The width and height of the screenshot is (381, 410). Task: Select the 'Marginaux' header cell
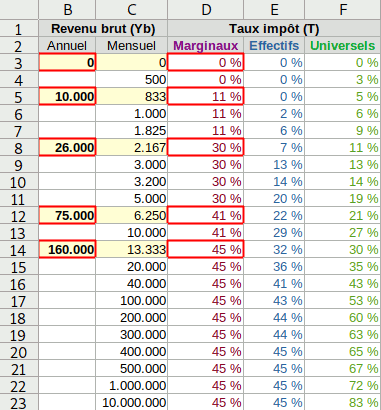point(206,46)
